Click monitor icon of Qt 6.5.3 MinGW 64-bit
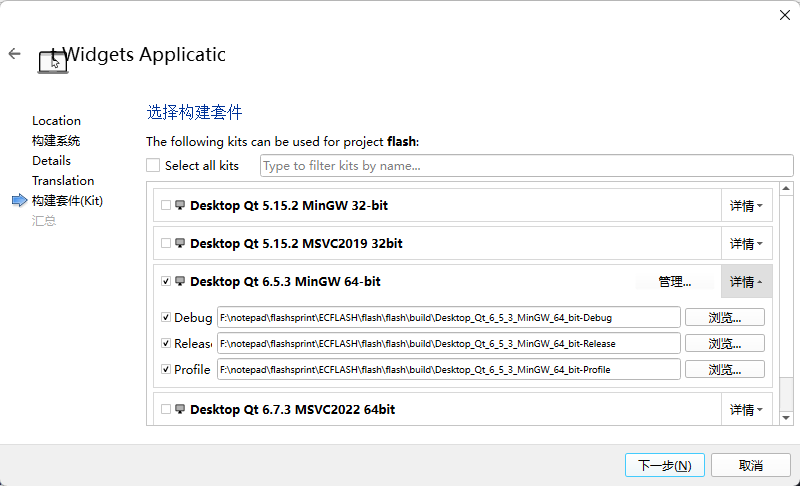 (180, 281)
